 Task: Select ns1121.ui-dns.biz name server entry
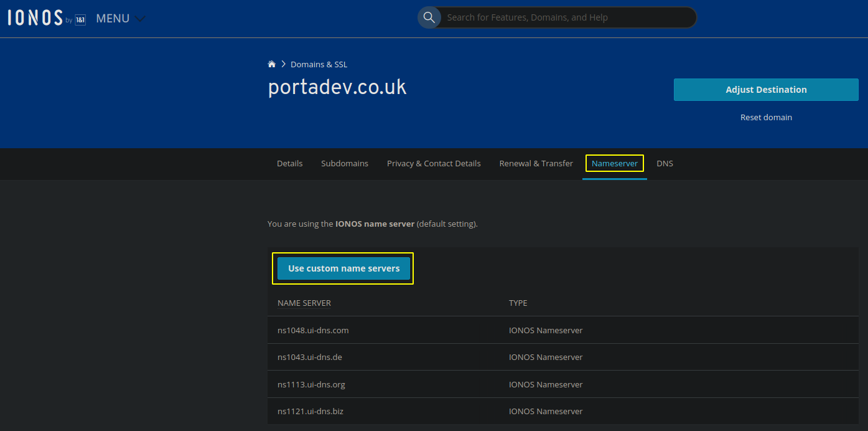[x=310, y=412]
